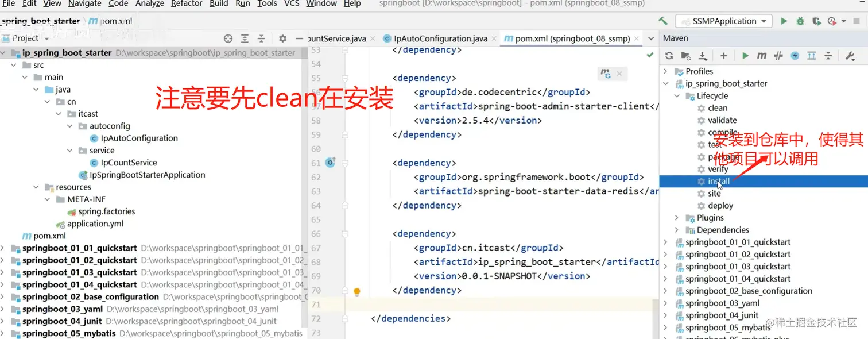The image size is (868, 339).
Task: Collapse the META-INF folder
Action: click(48, 199)
